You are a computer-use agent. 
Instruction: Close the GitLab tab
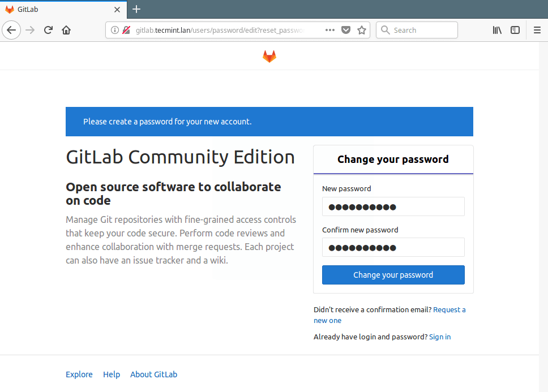[117, 10]
